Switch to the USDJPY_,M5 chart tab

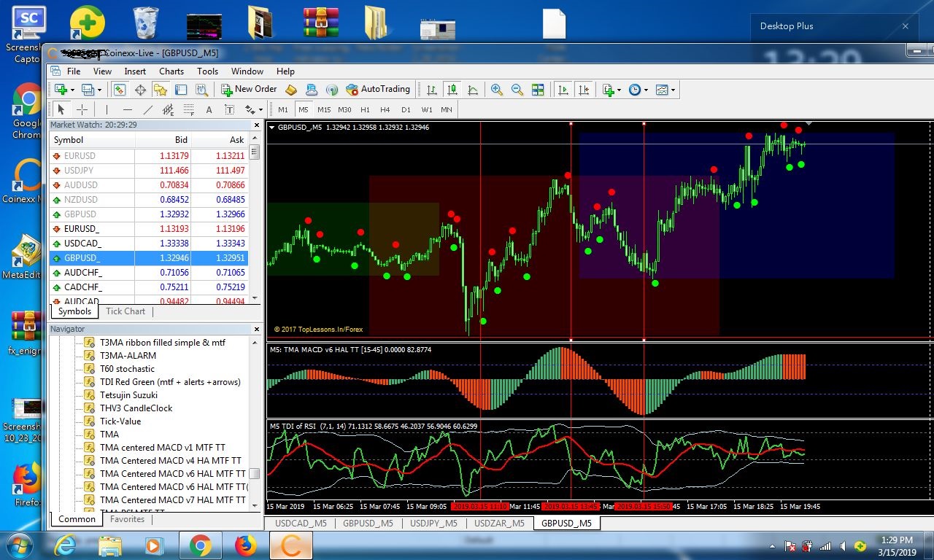433,523
